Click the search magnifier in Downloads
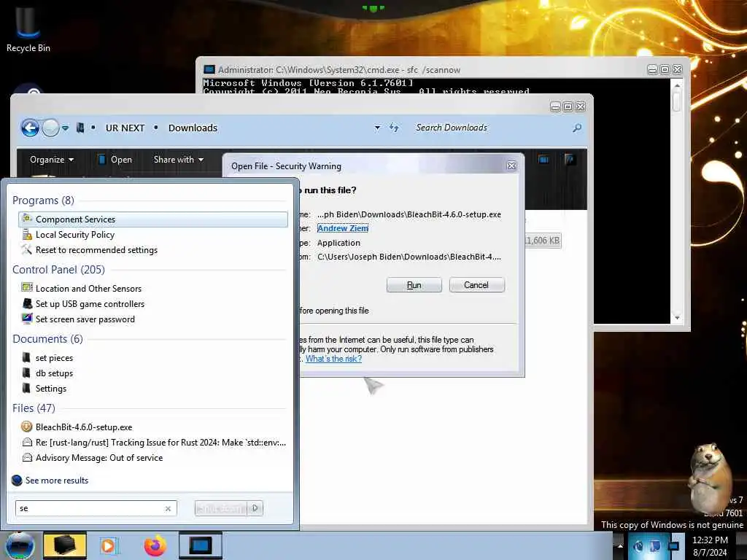Viewport: 747px width, 560px height. pyautogui.click(x=577, y=128)
